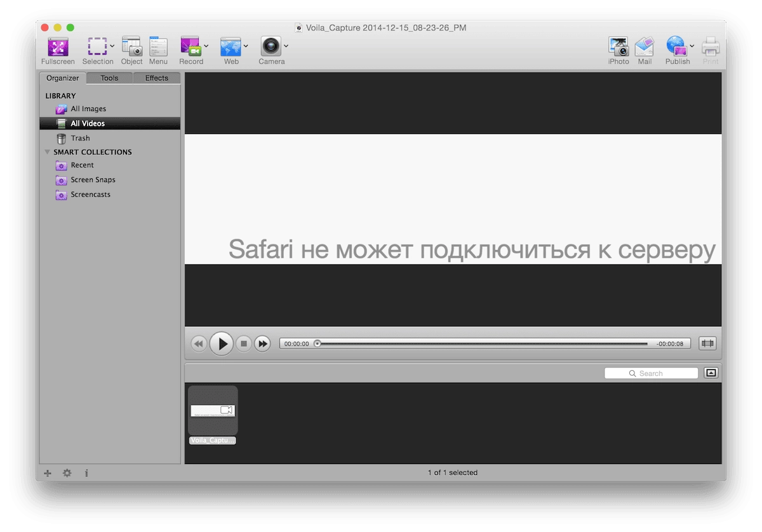Open the Web capture tool
The width and height of the screenshot is (762, 532).
pos(231,51)
